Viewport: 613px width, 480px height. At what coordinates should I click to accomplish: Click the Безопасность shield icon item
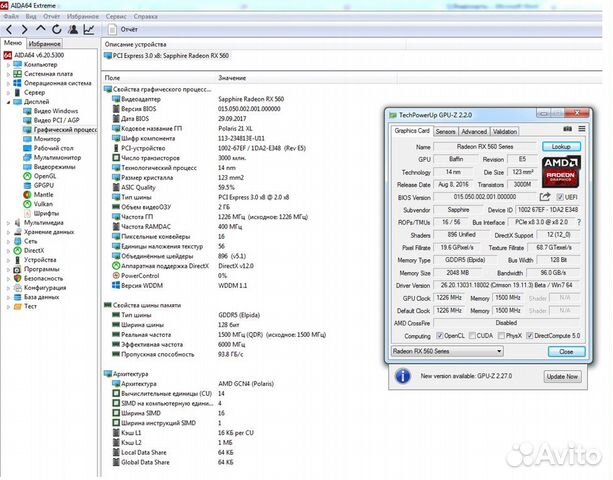coord(18,279)
